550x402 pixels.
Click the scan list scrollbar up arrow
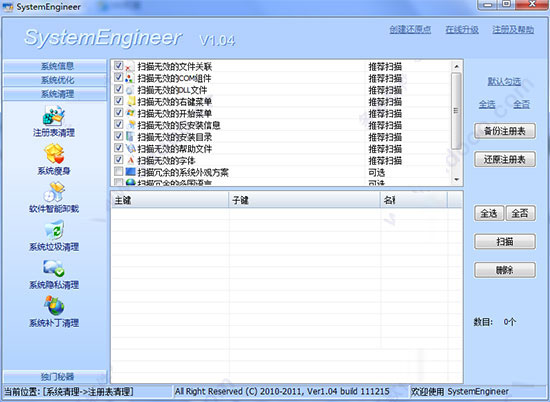point(456,66)
